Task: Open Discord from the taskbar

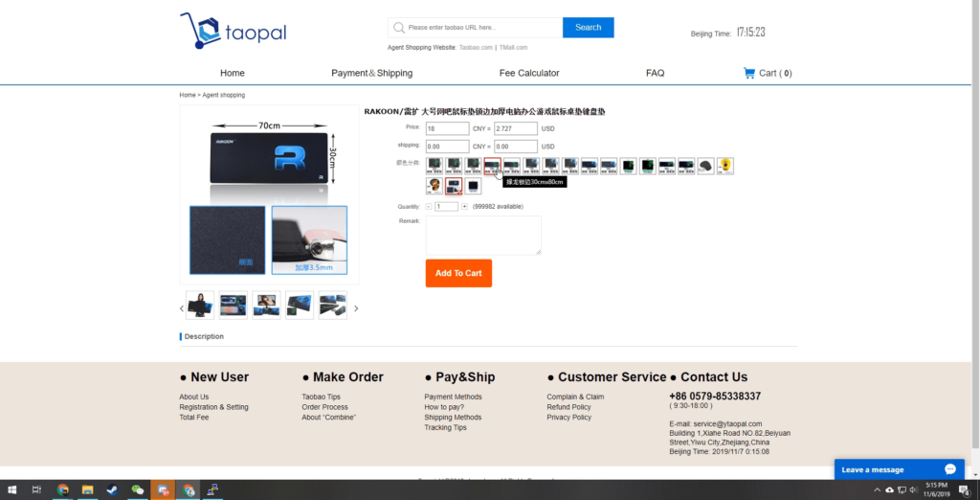Action: [x=163, y=490]
